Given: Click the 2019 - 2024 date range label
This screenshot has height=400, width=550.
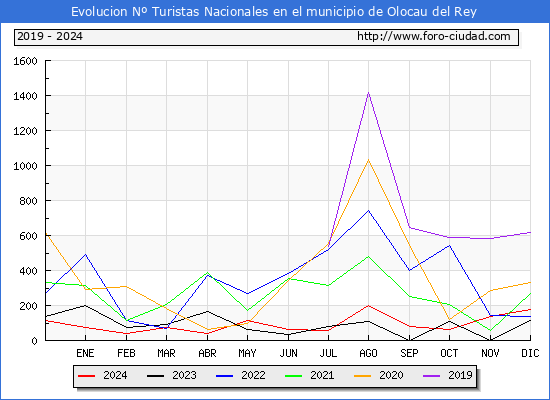Looking at the screenshot, I should 50,36.
